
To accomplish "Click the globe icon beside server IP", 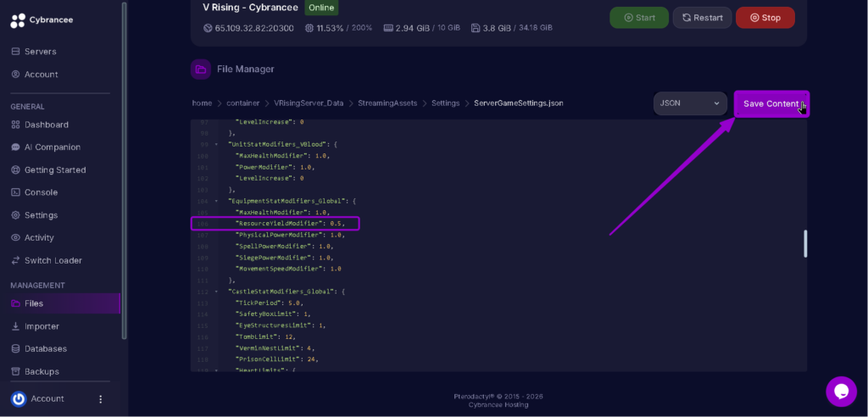I will [x=209, y=28].
